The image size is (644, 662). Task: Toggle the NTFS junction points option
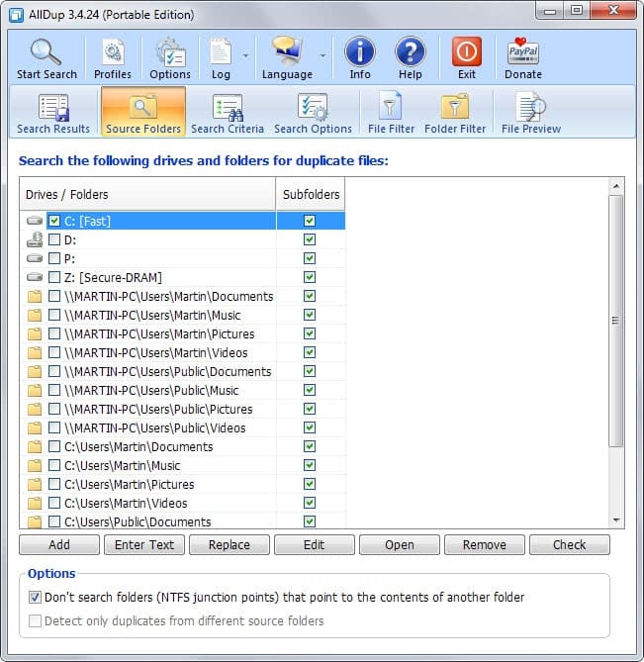point(35,597)
